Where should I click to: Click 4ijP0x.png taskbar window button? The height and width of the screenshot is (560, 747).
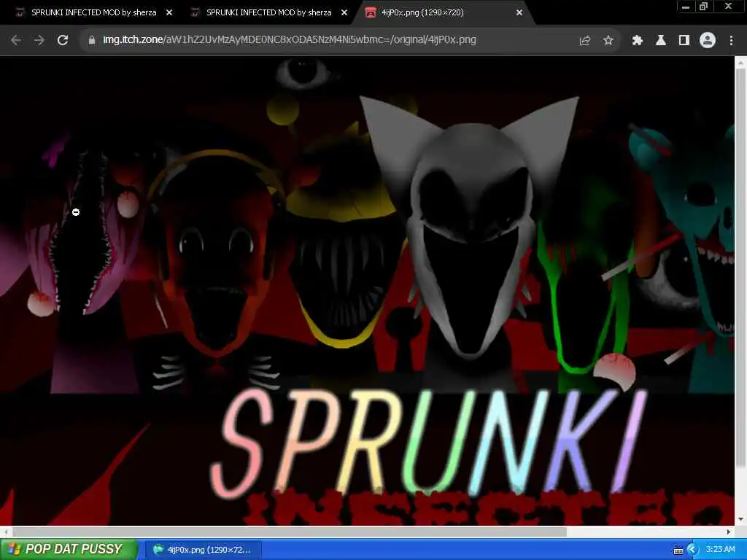[x=203, y=550]
